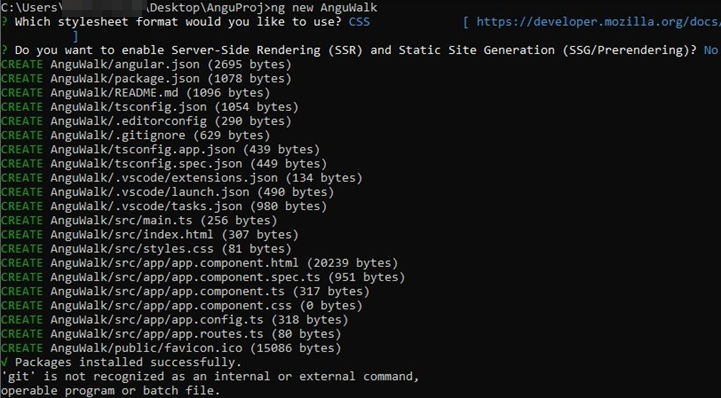Open the developer.mozilla.org docs link
Screen dimensions: 721x398
point(598,22)
